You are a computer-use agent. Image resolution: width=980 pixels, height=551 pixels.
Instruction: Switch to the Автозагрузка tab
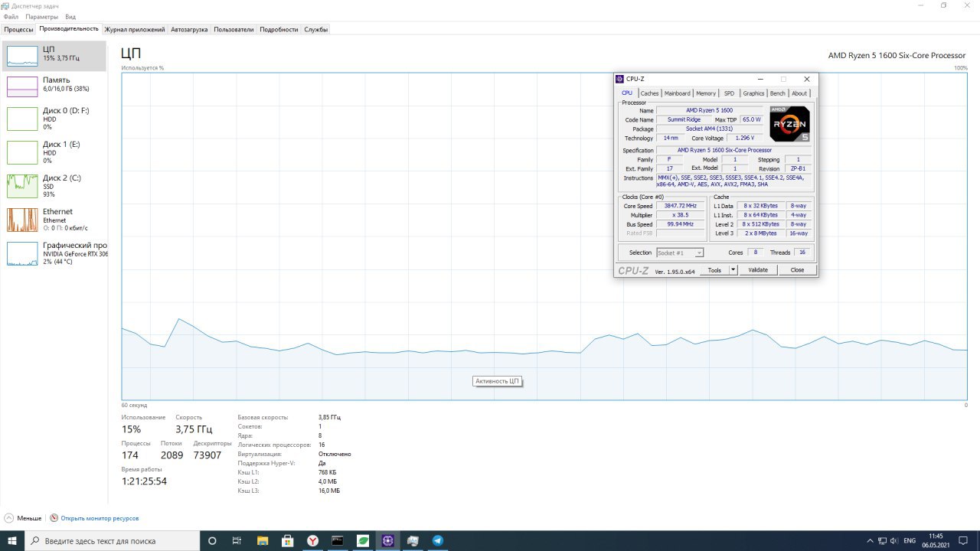point(189,29)
